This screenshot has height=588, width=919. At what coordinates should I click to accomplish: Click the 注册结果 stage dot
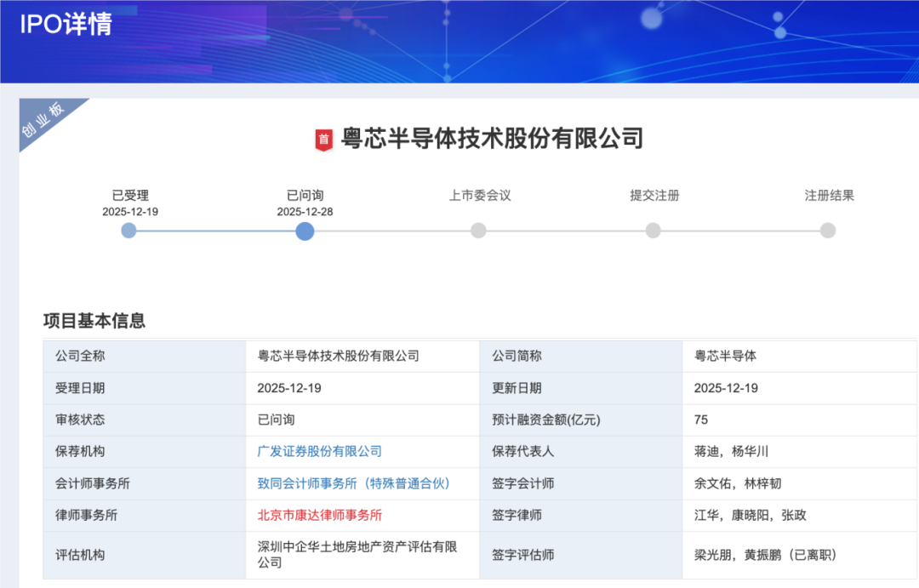coord(828,231)
